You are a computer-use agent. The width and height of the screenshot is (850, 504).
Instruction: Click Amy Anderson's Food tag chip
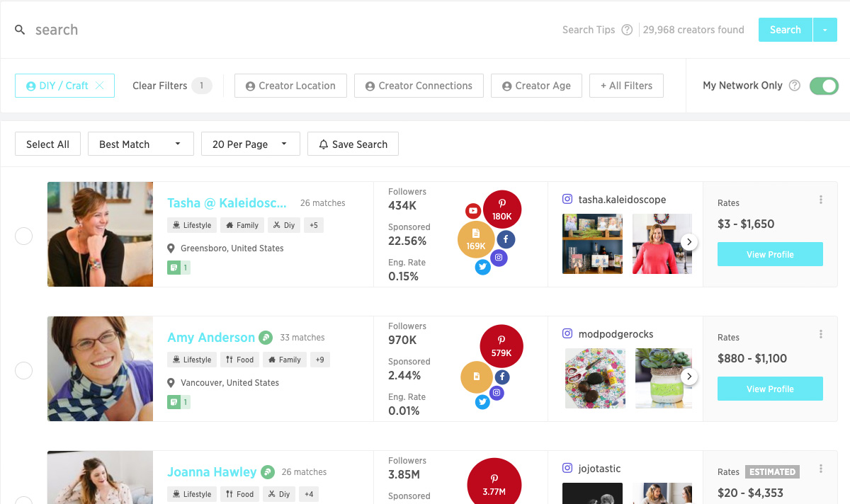[x=239, y=360]
